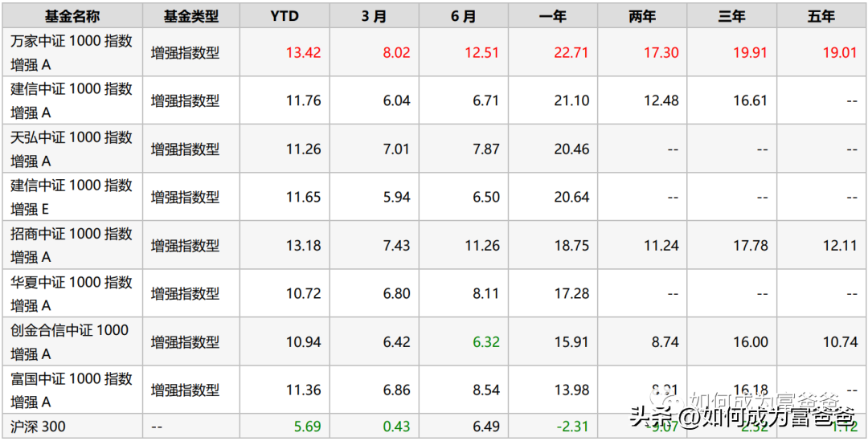This screenshot has height=441, width=868.
Task: Click the 基金类型 column header
Action: click(191, 16)
